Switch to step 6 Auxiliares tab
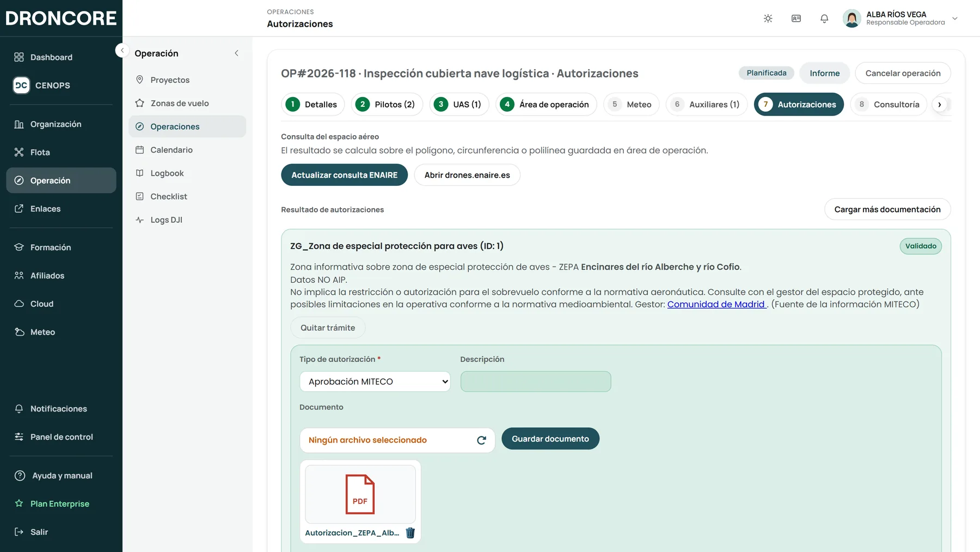 pos(707,105)
